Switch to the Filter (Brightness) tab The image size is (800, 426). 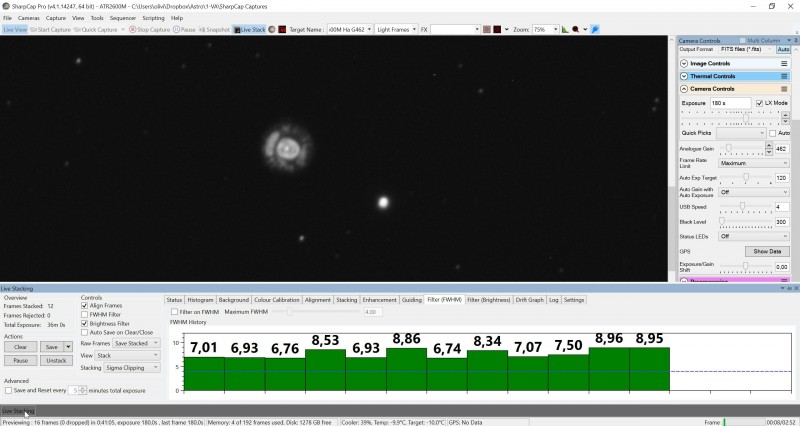(x=489, y=300)
